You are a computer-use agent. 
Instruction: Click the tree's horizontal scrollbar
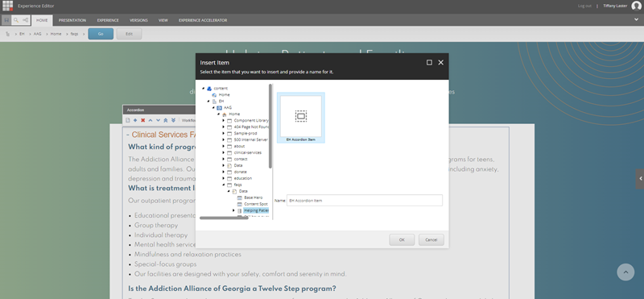click(224, 218)
